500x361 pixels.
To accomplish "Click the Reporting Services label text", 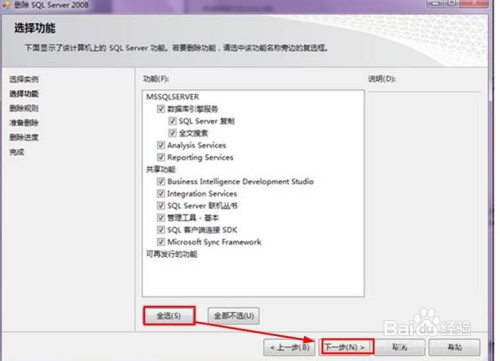I will 200,157.
